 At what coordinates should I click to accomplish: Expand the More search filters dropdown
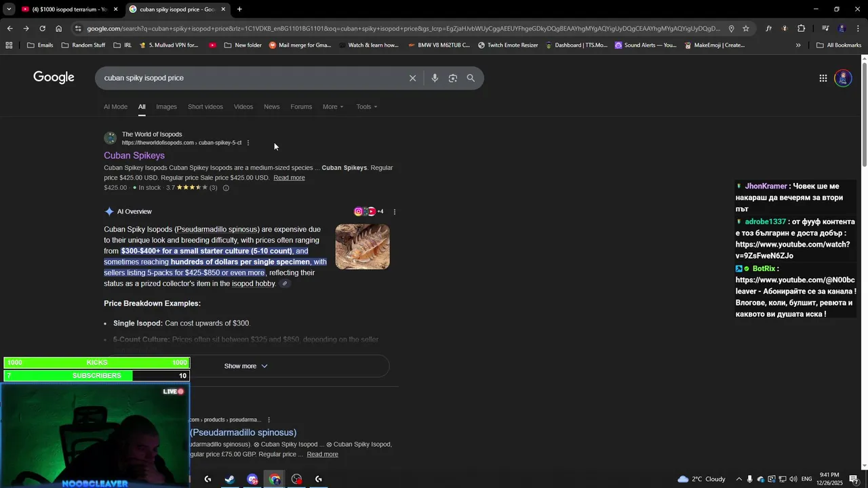pos(333,106)
